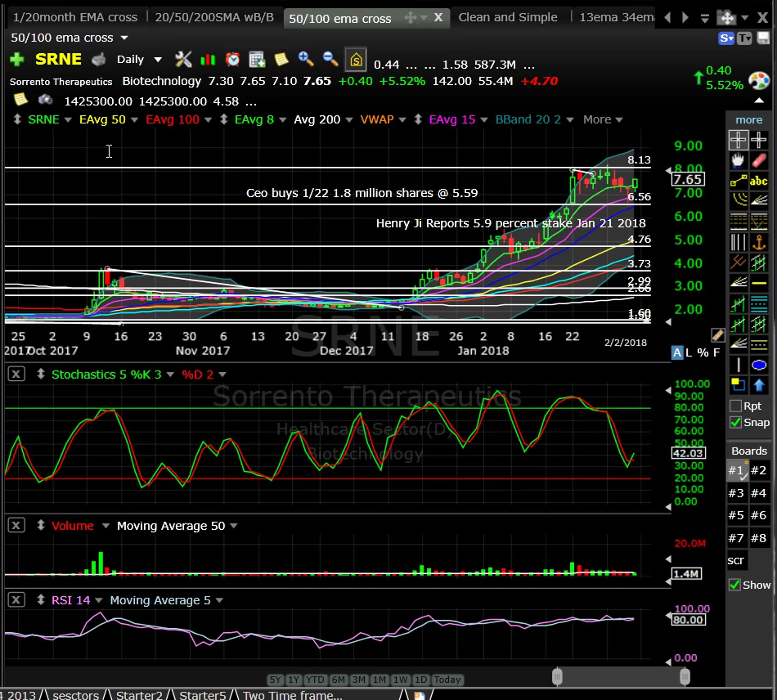777x700 pixels.
Task: Switch to the Clean and Simple tab
Action: pos(508,17)
